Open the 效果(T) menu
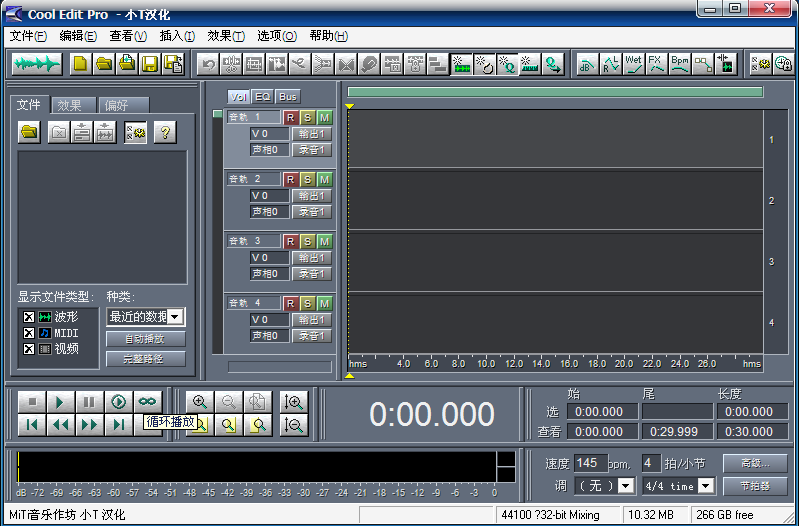Viewport: 799px width, 526px height. coord(226,36)
